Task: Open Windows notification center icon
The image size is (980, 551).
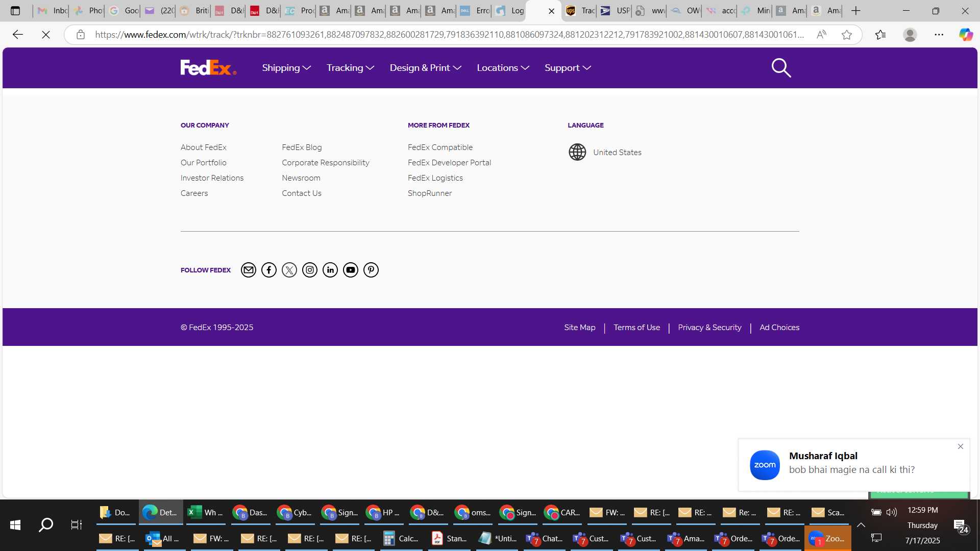Action: pos(961,526)
